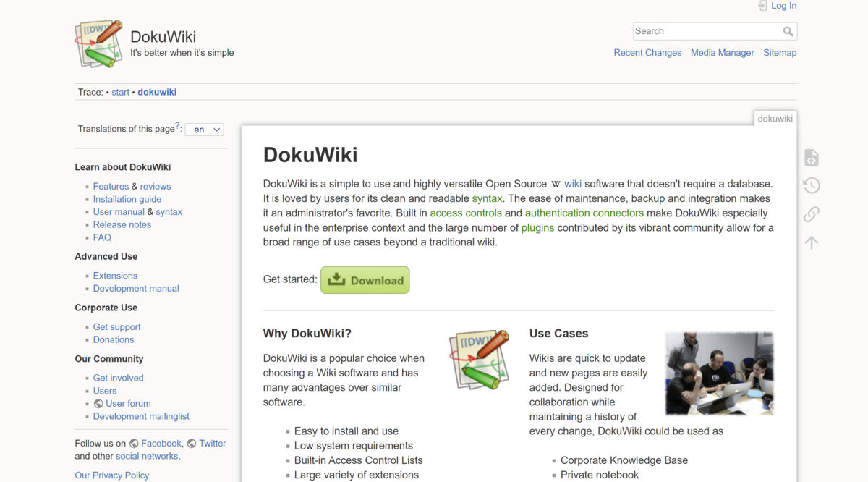Screen dimensions: 868x482
Task: Click the show page source icon
Action: (x=812, y=158)
